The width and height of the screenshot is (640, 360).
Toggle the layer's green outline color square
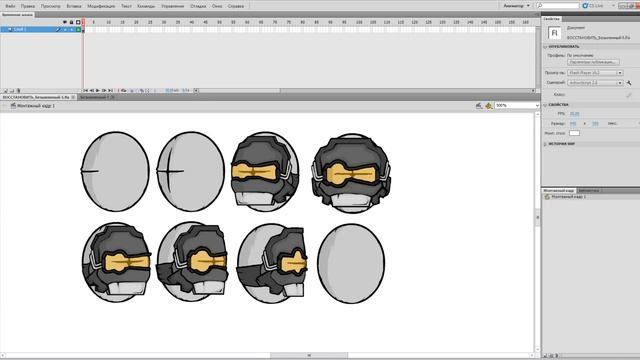[78, 29]
